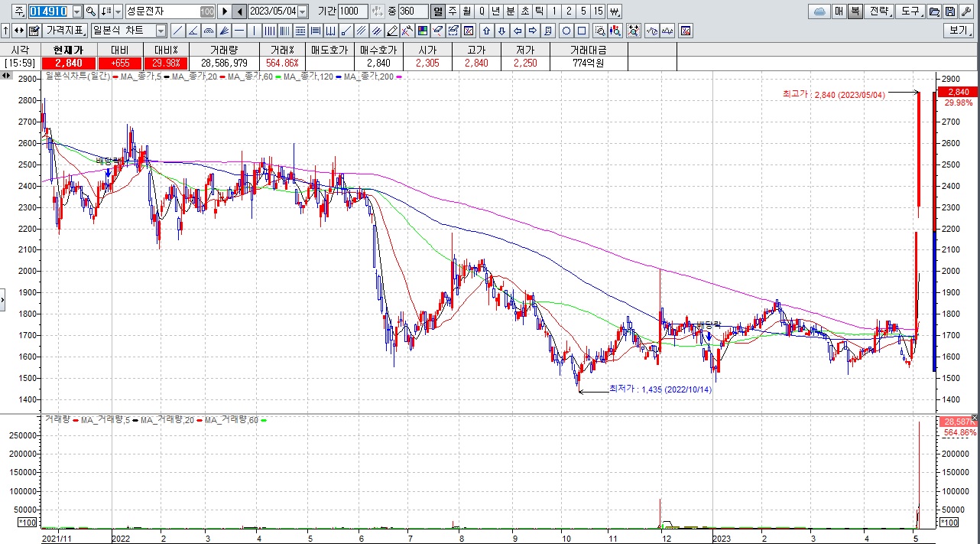Open the date dropdown for 2023/05/04
The image size is (980, 544).
303,11
